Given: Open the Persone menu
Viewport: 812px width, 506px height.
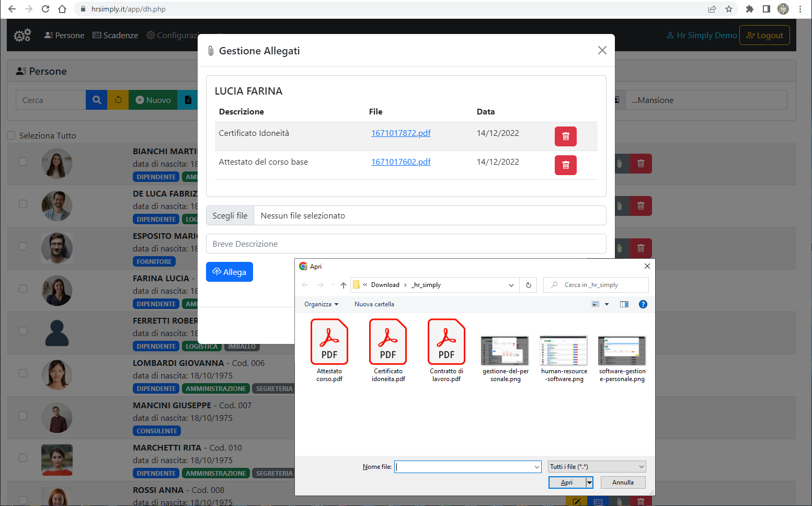Looking at the screenshot, I should click(x=64, y=35).
